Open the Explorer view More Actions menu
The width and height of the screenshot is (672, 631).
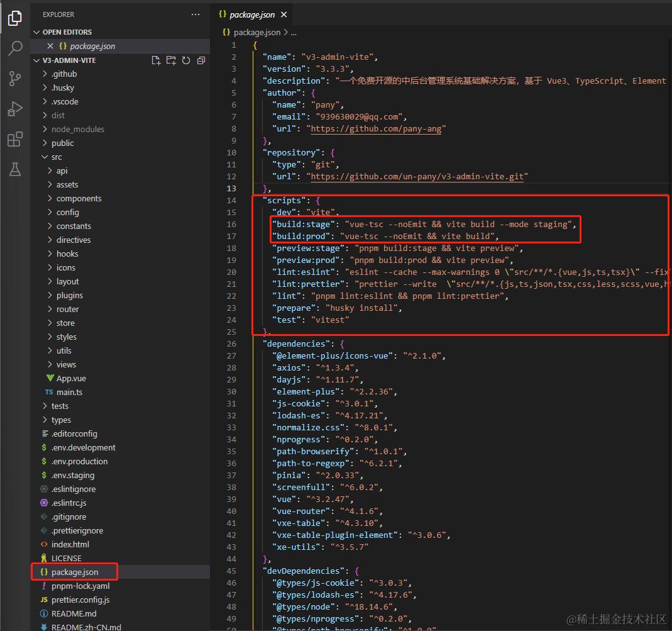coord(196,14)
